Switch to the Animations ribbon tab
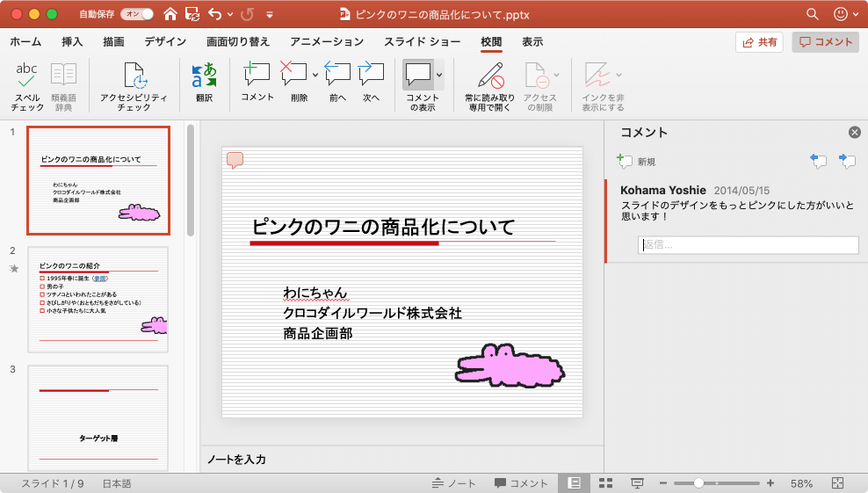Viewport: 868px width, 493px height. 326,42
